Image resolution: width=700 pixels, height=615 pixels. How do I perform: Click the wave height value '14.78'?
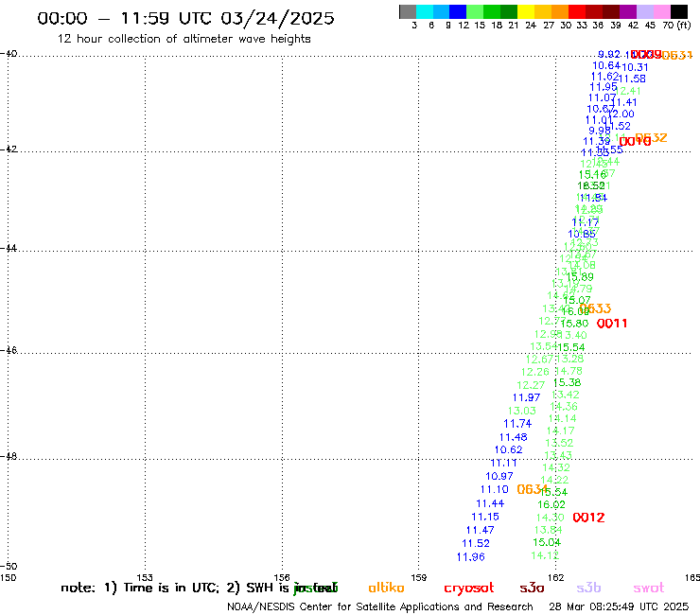coord(569,371)
